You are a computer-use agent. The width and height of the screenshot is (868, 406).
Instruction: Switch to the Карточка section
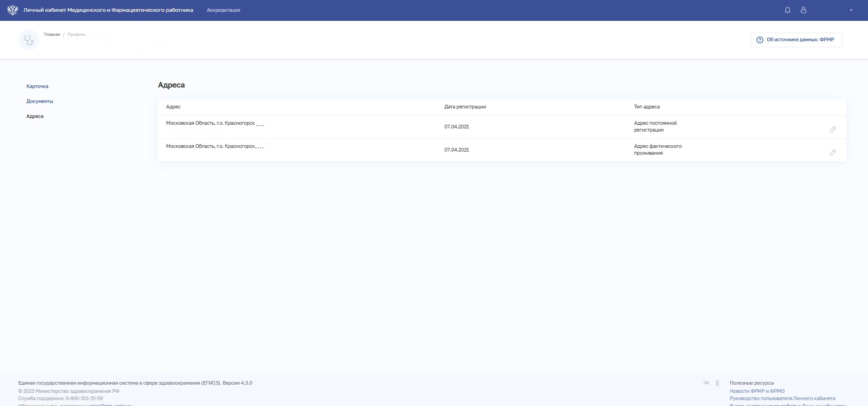click(x=37, y=86)
